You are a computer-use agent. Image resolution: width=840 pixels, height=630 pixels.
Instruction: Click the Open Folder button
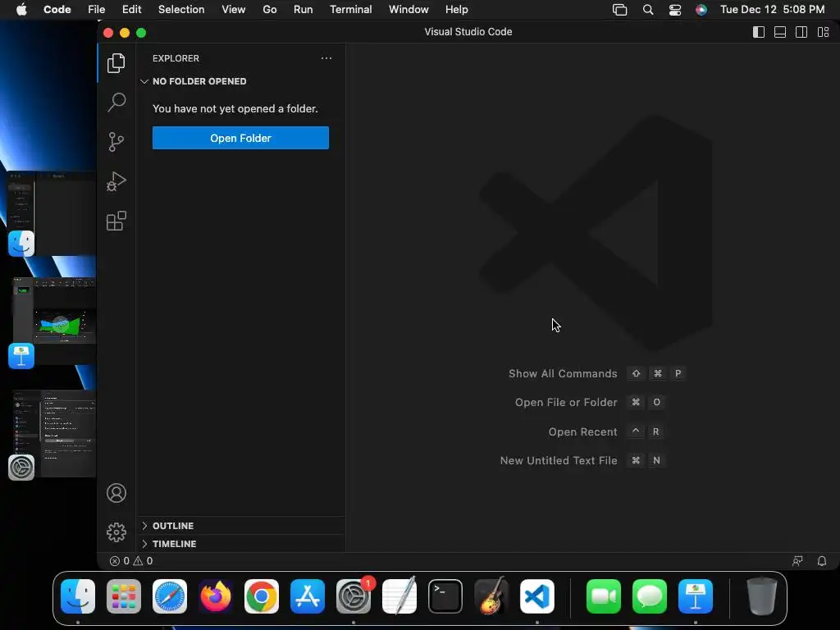click(x=240, y=138)
